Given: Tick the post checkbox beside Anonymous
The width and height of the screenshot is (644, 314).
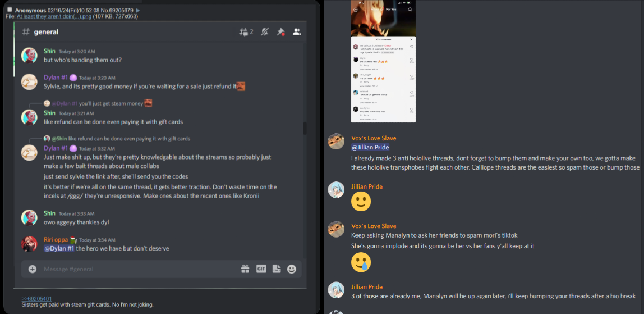Looking at the screenshot, I should (10, 10).
